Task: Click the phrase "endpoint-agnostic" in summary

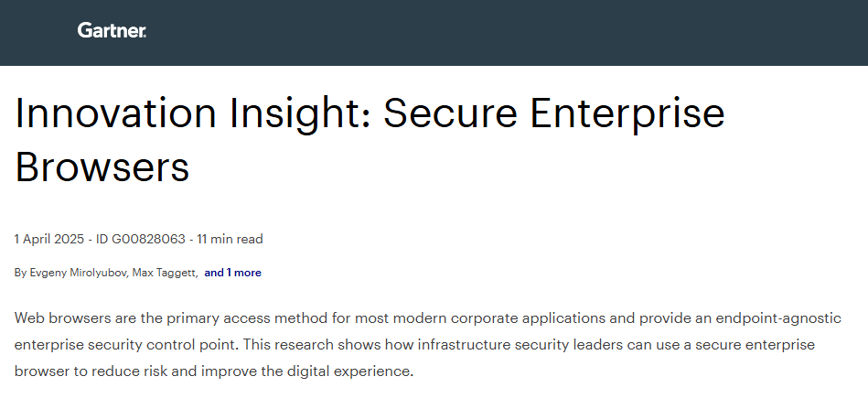Action: click(778, 318)
